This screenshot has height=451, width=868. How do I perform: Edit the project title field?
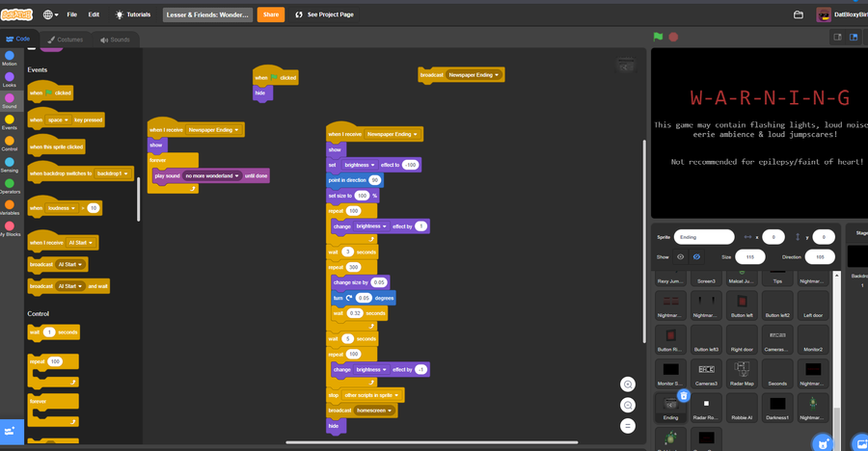click(x=207, y=15)
